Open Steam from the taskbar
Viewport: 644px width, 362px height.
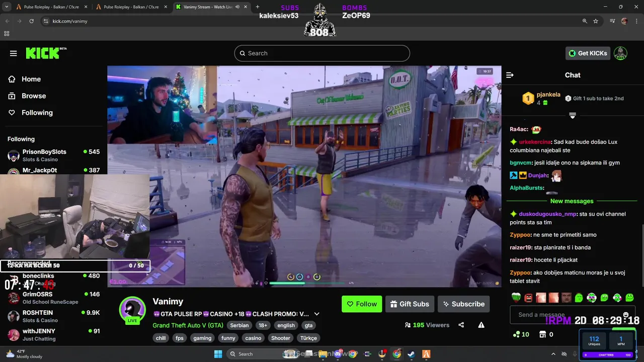coord(411,354)
